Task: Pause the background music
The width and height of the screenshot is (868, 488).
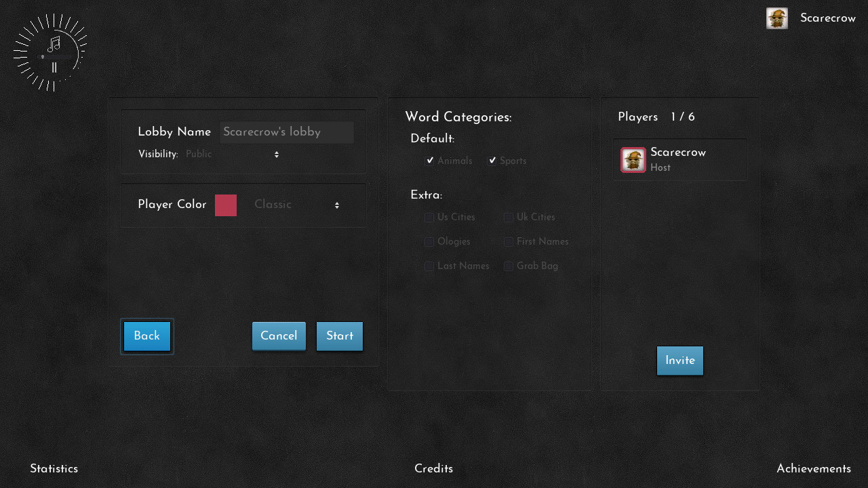Action: (x=54, y=67)
